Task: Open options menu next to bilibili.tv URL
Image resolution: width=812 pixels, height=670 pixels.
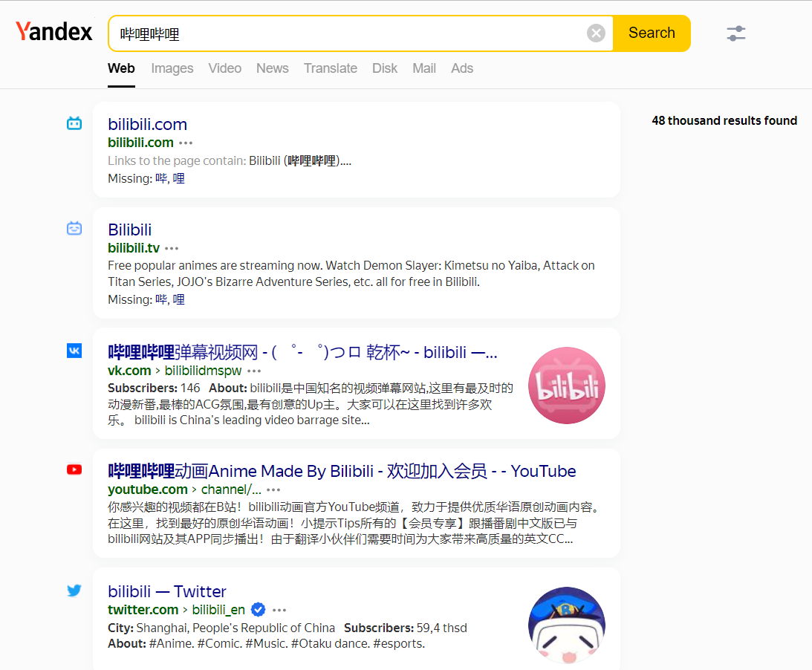Action: pos(172,249)
